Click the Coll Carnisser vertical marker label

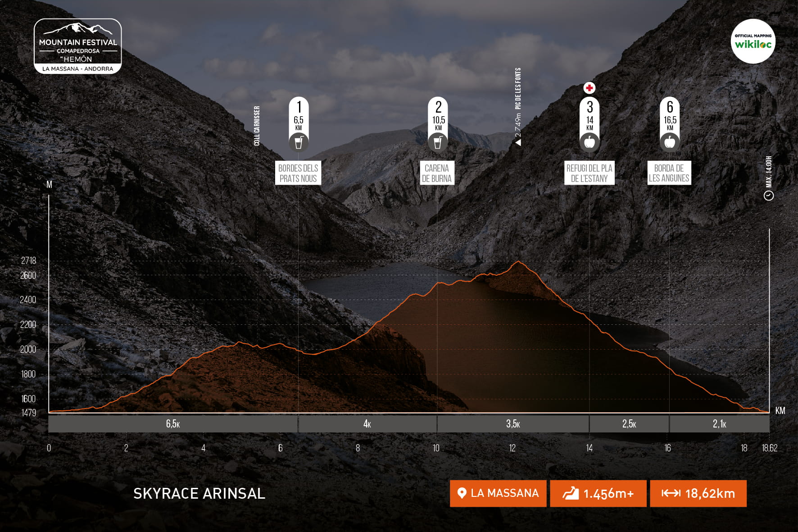257,126
